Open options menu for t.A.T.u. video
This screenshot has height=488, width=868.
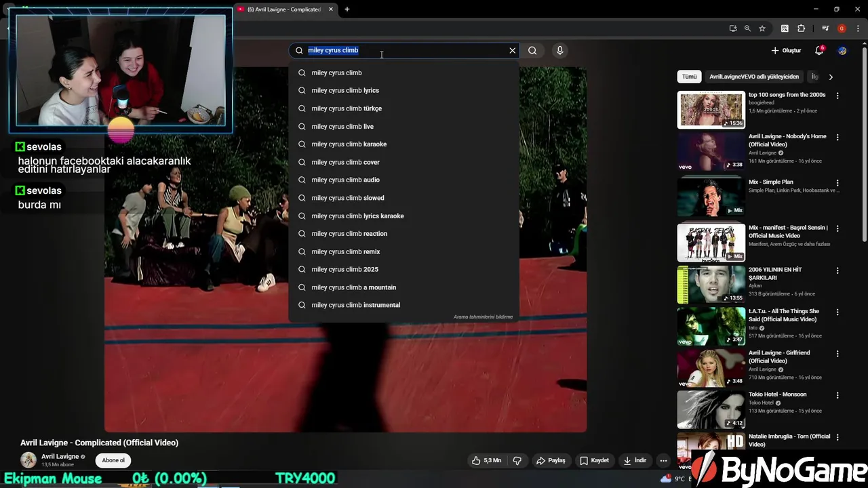tap(837, 312)
